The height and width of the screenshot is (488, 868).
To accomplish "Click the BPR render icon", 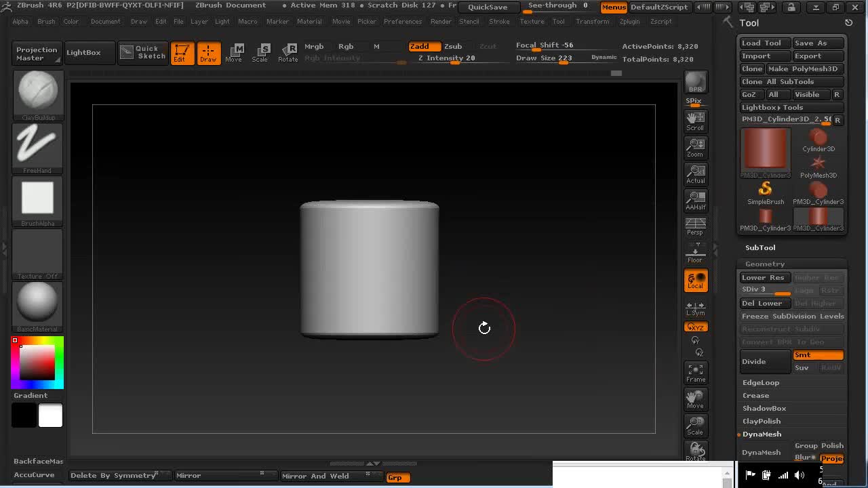I will coord(695,82).
